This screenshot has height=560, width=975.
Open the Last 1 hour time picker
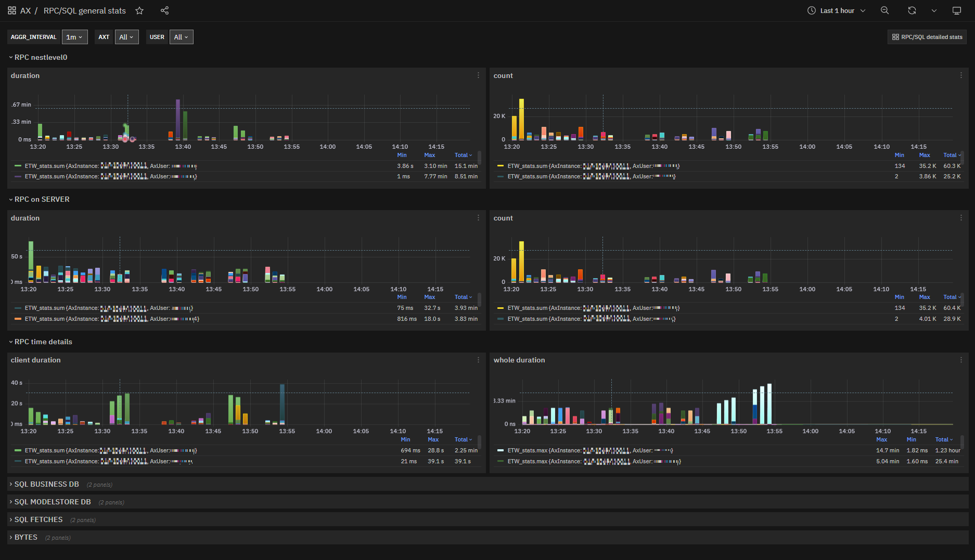[x=837, y=10]
